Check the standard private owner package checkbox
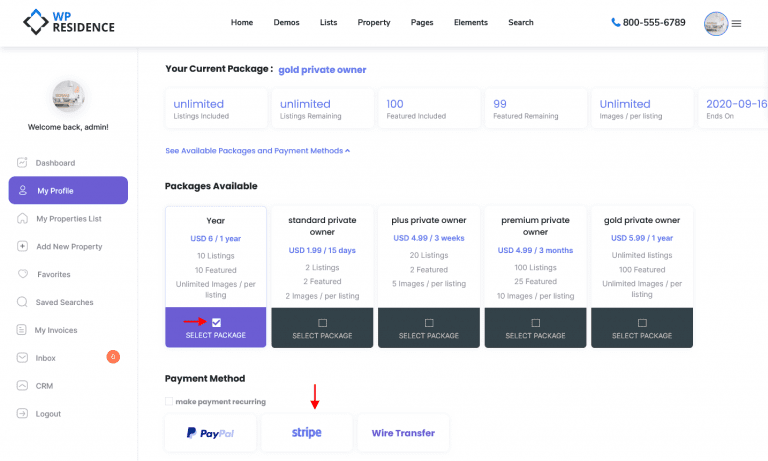The image size is (768, 461). [322, 323]
